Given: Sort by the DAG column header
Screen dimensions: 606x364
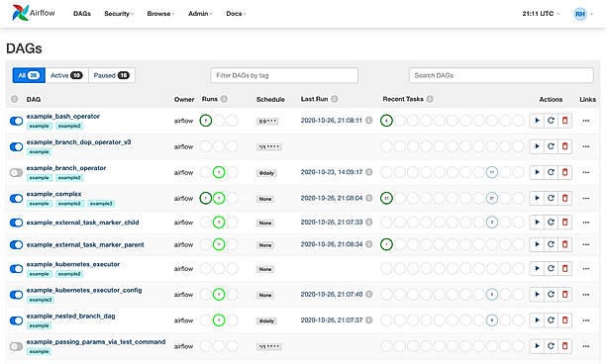Looking at the screenshot, I should click(34, 99).
